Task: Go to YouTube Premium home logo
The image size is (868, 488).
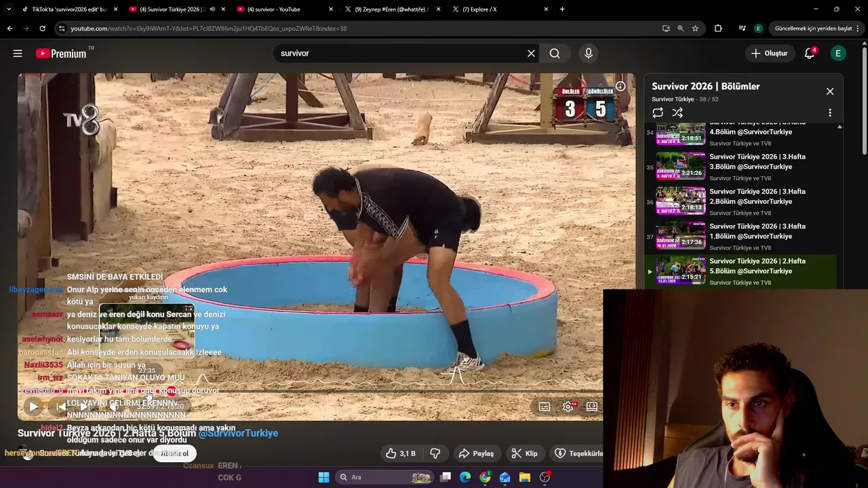Action: pos(61,54)
